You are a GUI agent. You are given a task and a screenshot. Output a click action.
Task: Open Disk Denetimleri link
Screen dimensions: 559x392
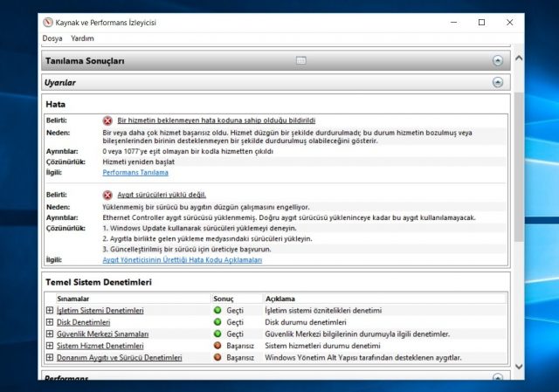point(84,322)
